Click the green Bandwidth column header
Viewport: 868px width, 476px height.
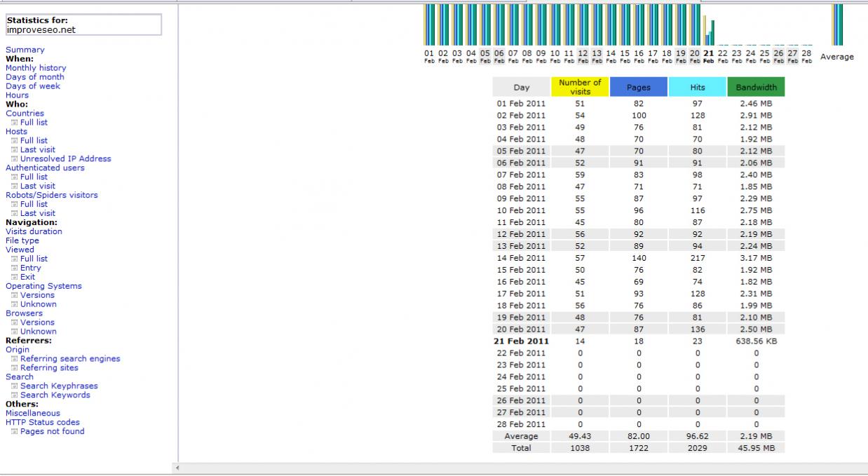click(x=756, y=88)
